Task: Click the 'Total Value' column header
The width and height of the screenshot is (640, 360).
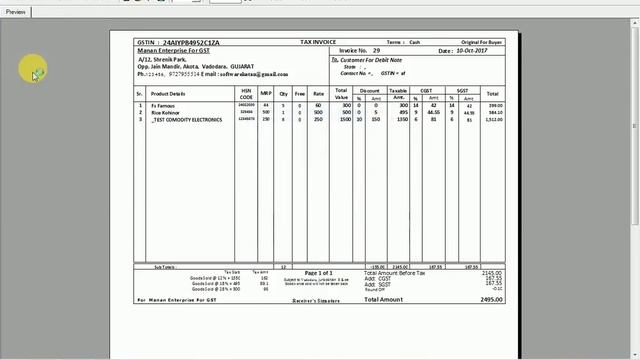Action: pyautogui.click(x=341, y=94)
